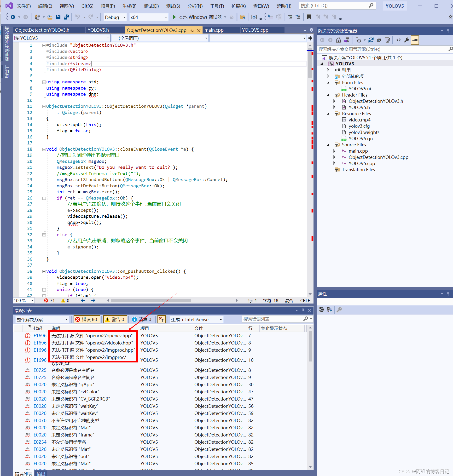Image resolution: width=453 pixels, height=476 pixels.
Task: Collapse the Resource Files folder
Action: click(x=328, y=114)
